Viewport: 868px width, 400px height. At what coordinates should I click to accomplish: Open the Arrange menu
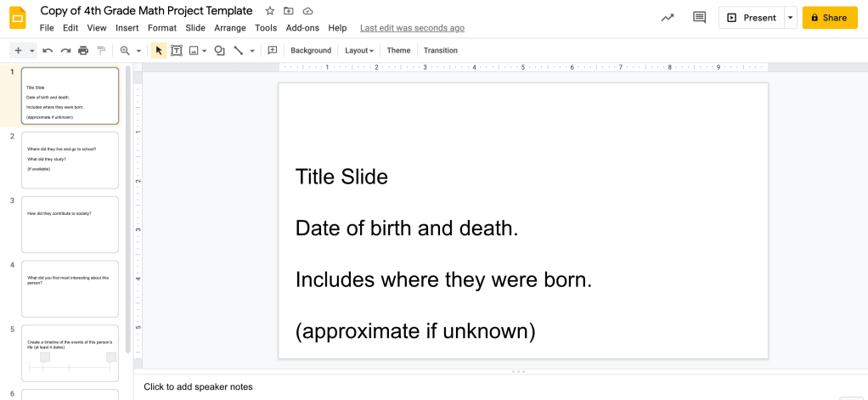229,28
